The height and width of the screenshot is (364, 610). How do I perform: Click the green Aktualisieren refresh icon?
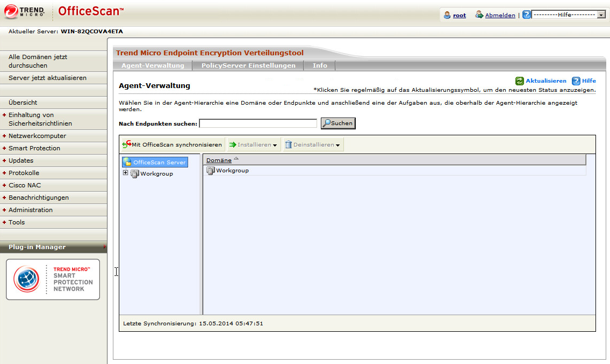point(520,81)
